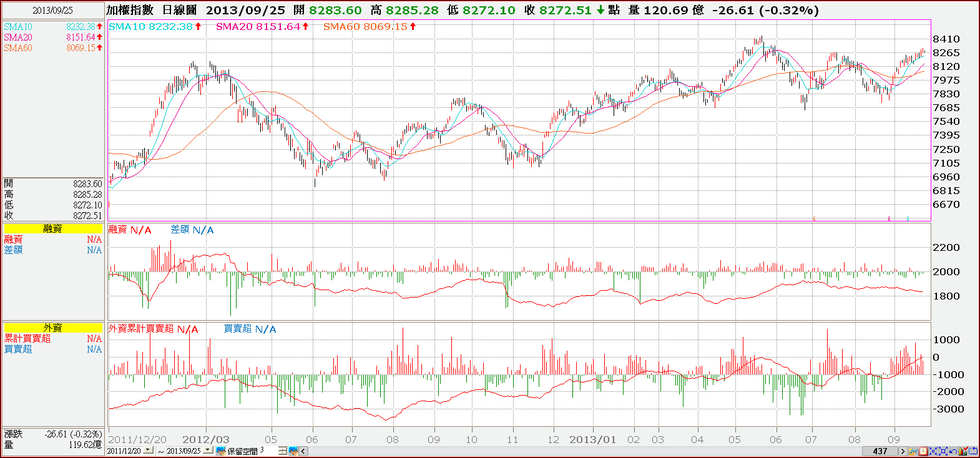The height and width of the screenshot is (458, 980).
Task: Click the 漲跌 -26.61 (-0.32%) row
Action: click(52, 434)
